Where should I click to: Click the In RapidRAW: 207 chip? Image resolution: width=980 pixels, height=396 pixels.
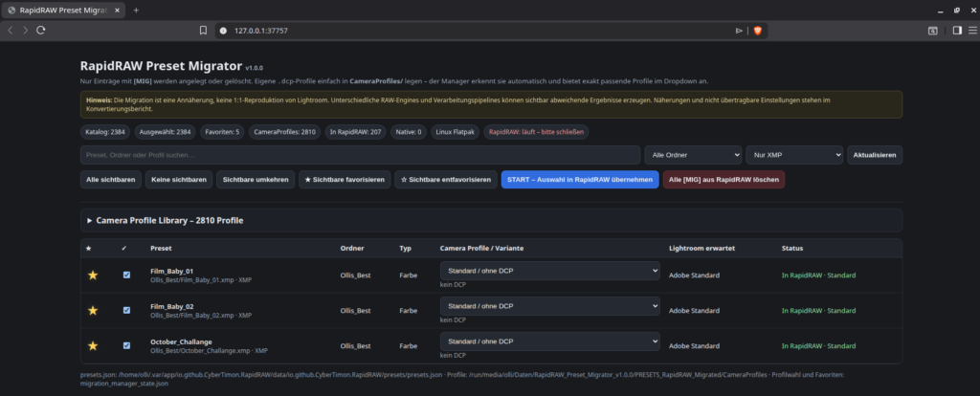click(356, 132)
